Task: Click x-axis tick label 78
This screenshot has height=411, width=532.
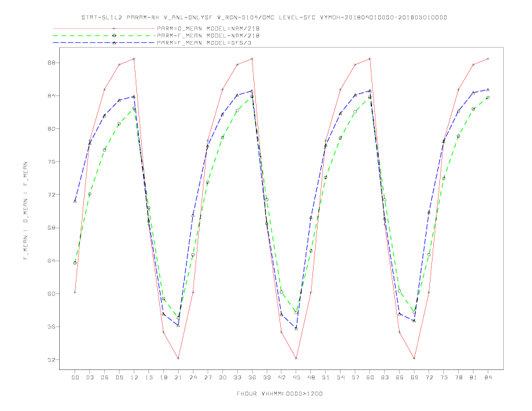Action: 459,377
